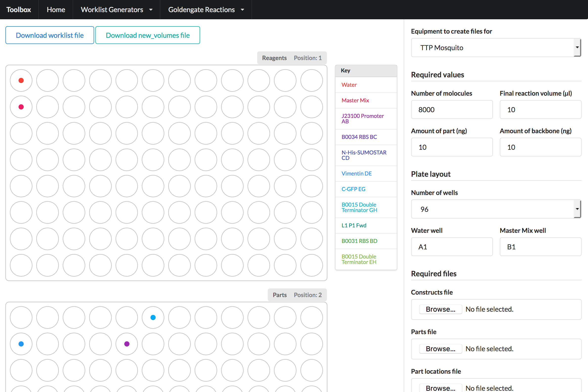
Task: Browse for the Constructs file
Action: (x=440, y=309)
